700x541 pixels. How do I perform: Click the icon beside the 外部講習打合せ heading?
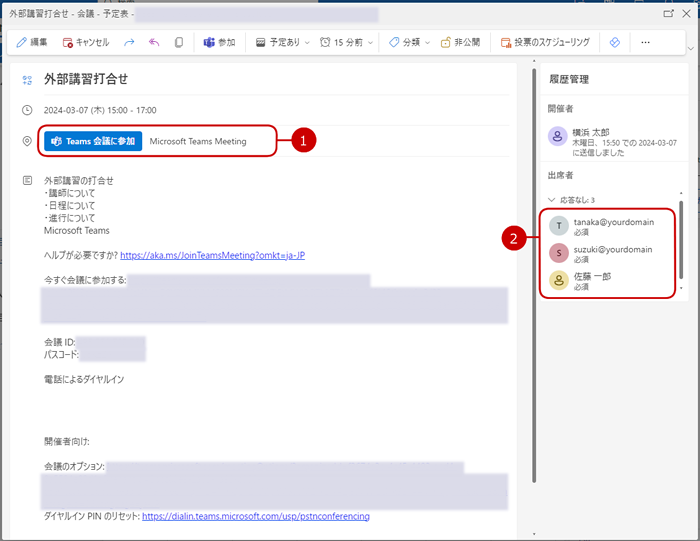[27, 80]
